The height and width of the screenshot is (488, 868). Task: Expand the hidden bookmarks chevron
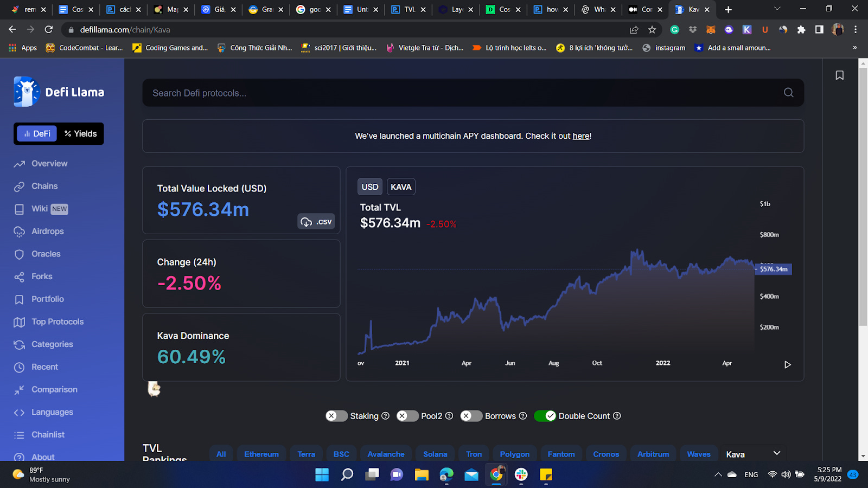pos(855,48)
